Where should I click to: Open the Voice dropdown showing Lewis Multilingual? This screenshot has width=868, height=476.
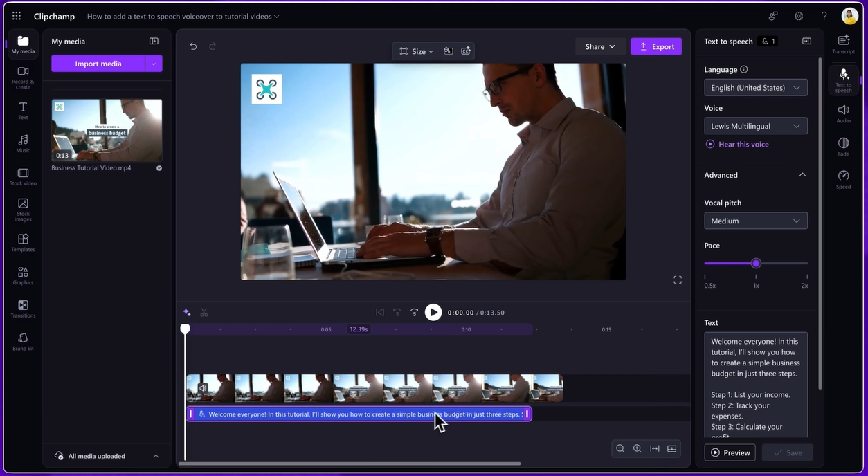(x=755, y=126)
